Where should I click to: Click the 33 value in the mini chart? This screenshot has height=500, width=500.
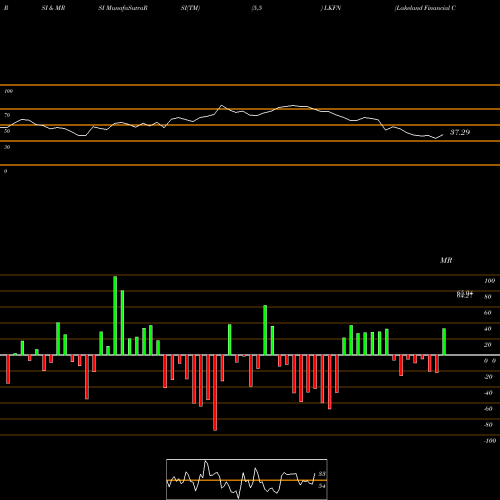click(322, 474)
